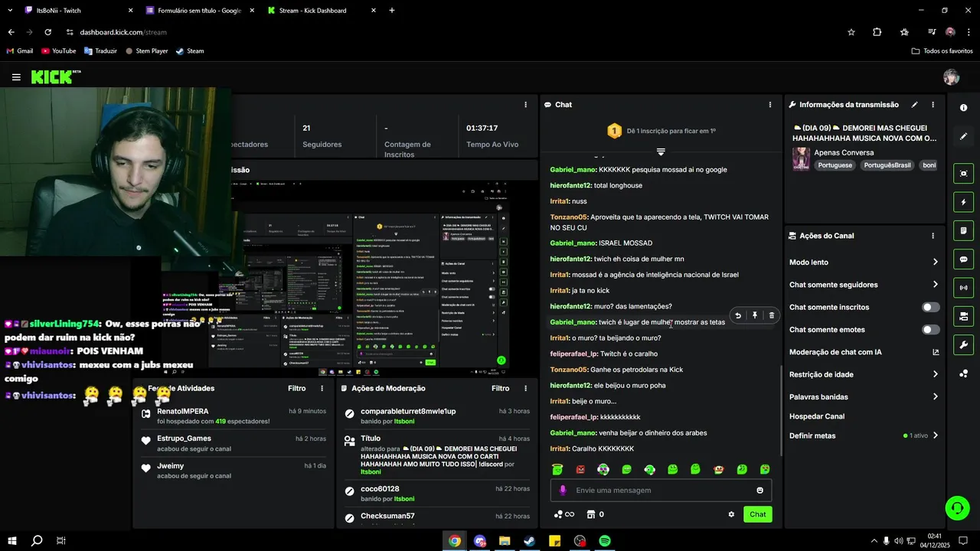Toggle Chat somente emotes switch

pyautogui.click(x=930, y=330)
